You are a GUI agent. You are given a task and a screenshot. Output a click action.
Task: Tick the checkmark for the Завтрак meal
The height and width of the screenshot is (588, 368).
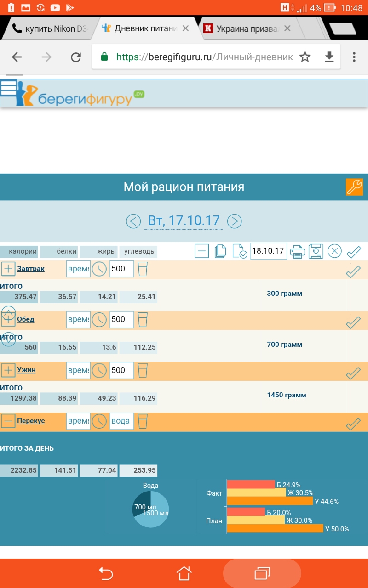[353, 272]
